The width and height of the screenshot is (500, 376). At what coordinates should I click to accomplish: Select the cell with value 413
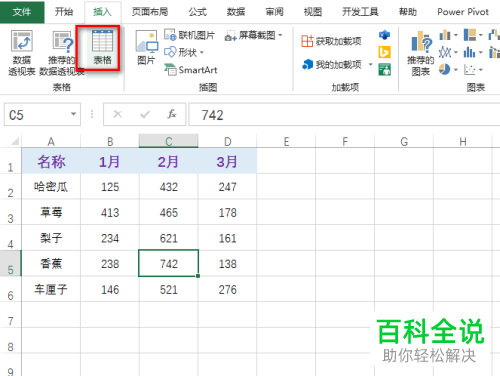tap(110, 212)
